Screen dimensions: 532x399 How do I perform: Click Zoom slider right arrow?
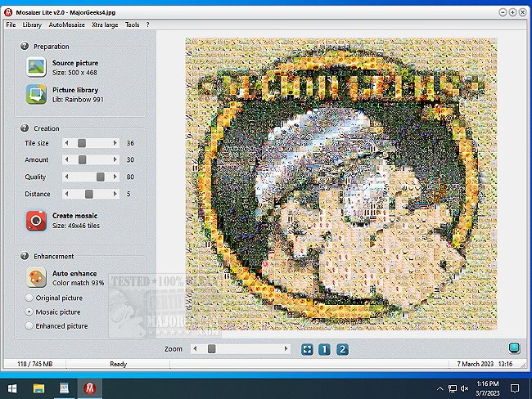click(286, 348)
